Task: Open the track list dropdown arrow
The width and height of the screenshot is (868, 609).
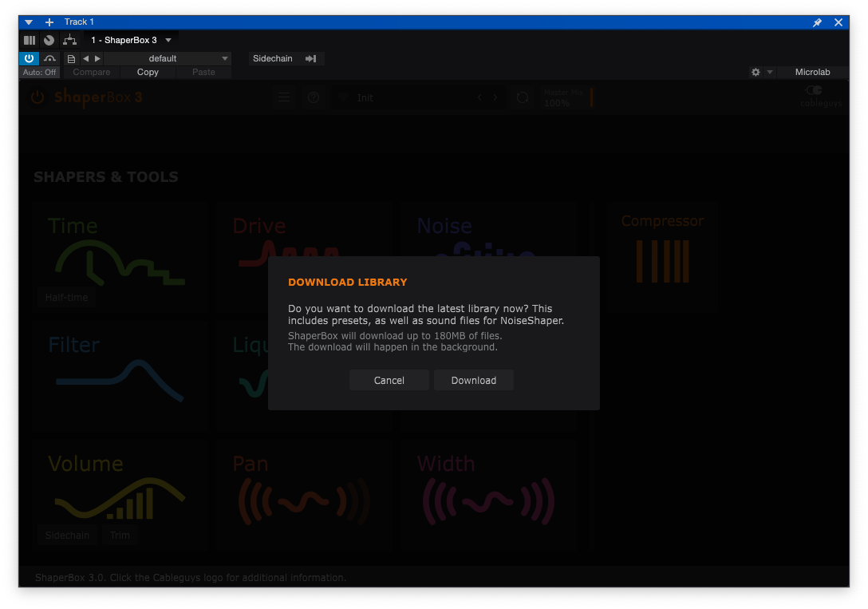Action: tap(28, 22)
